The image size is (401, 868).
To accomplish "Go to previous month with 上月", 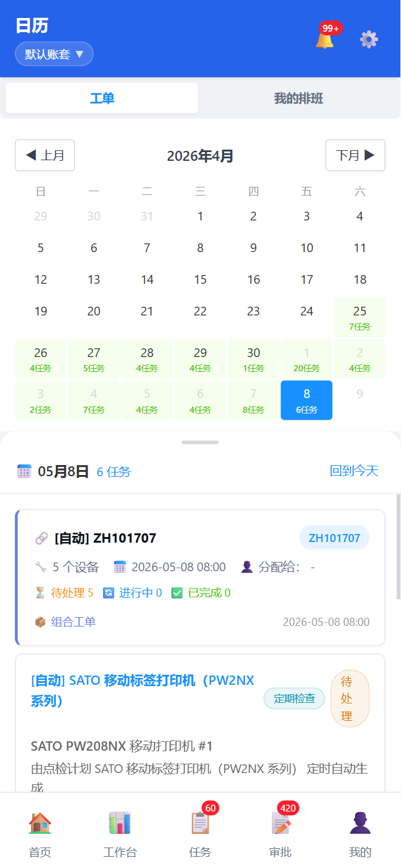I will (45, 155).
